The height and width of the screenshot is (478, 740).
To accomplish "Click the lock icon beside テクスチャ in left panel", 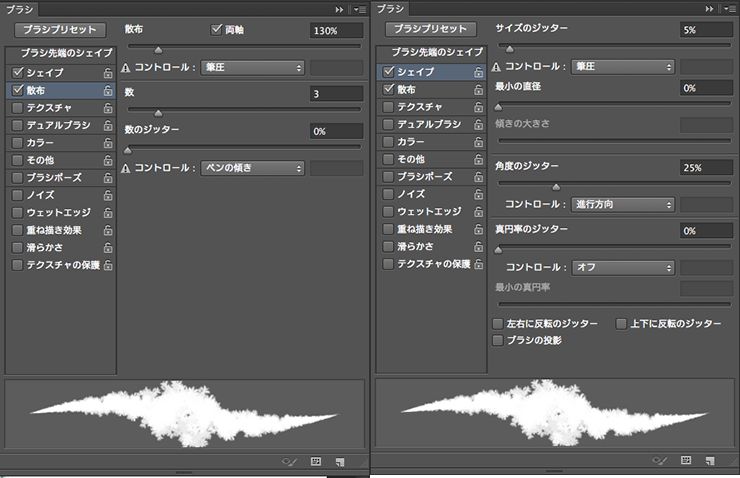I will 107,108.
